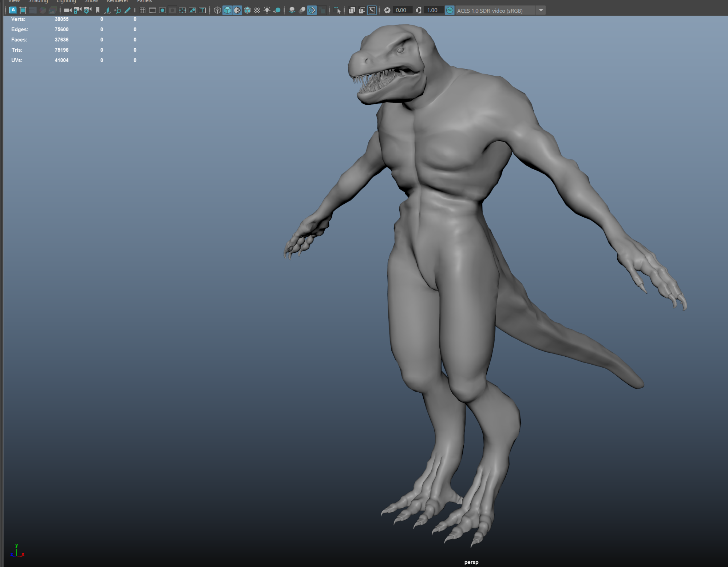Toggle X-Ray display icon
Screen dimensions: 728x567
(x=352, y=10)
